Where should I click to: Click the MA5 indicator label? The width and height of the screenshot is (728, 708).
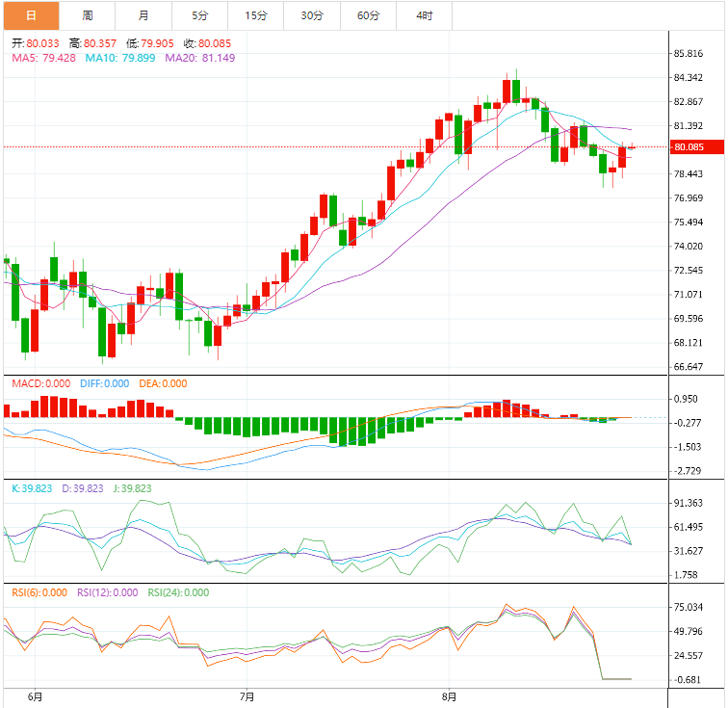(x=43, y=58)
